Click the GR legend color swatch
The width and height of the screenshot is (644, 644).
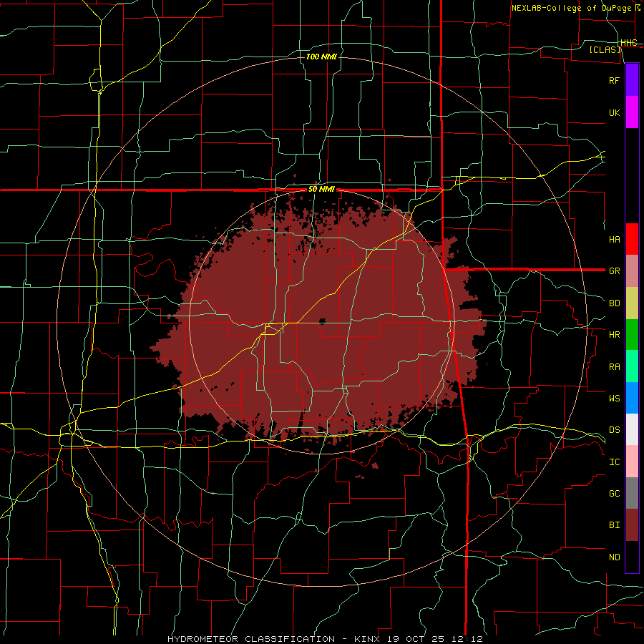[632, 270]
